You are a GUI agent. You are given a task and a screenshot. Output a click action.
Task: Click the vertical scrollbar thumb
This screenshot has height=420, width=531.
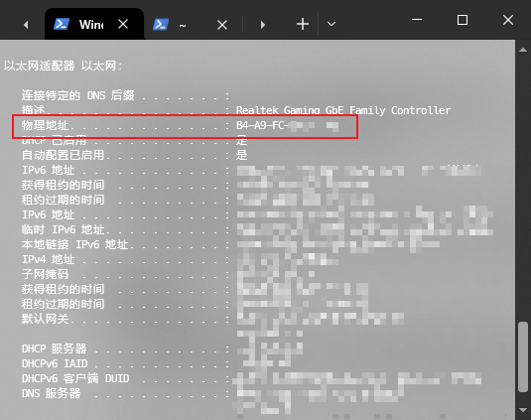[x=523, y=356]
